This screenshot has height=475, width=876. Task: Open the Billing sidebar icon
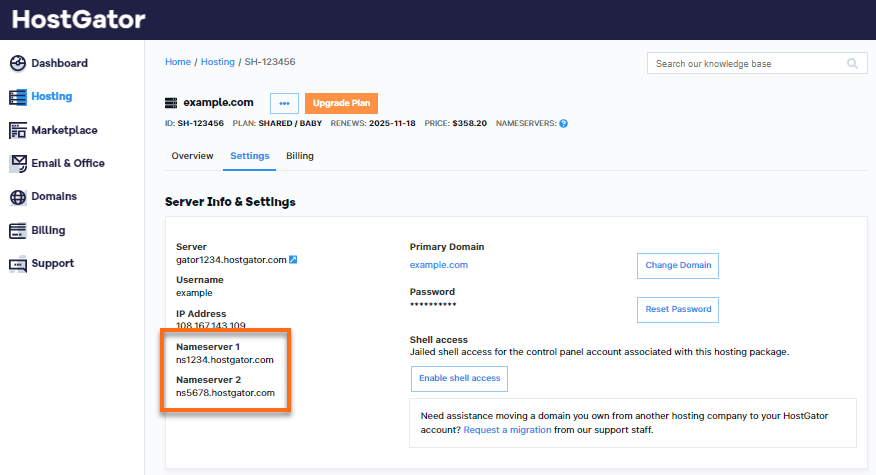pos(18,230)
